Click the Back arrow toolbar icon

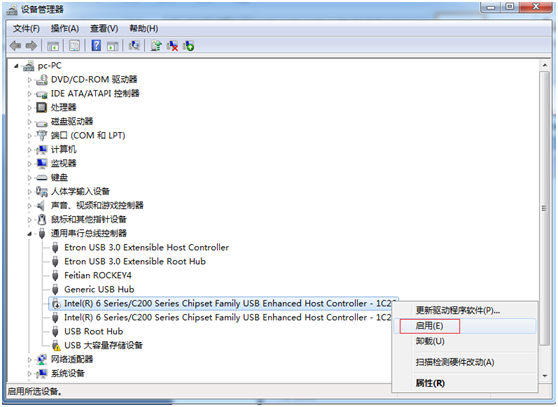16,46
